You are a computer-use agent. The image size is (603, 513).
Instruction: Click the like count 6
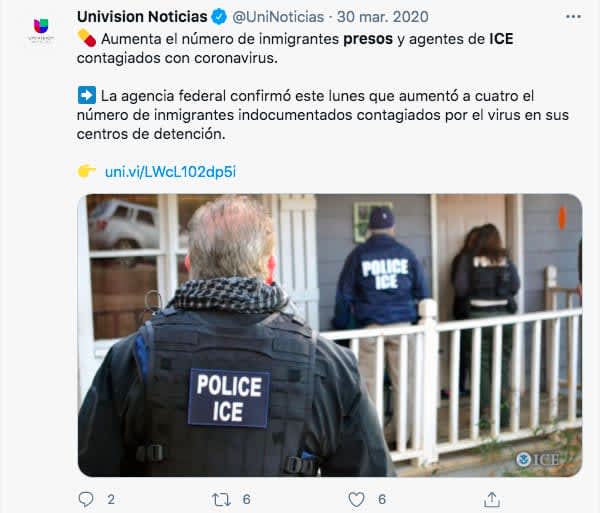pyautogui.click(x=382, y=500)
